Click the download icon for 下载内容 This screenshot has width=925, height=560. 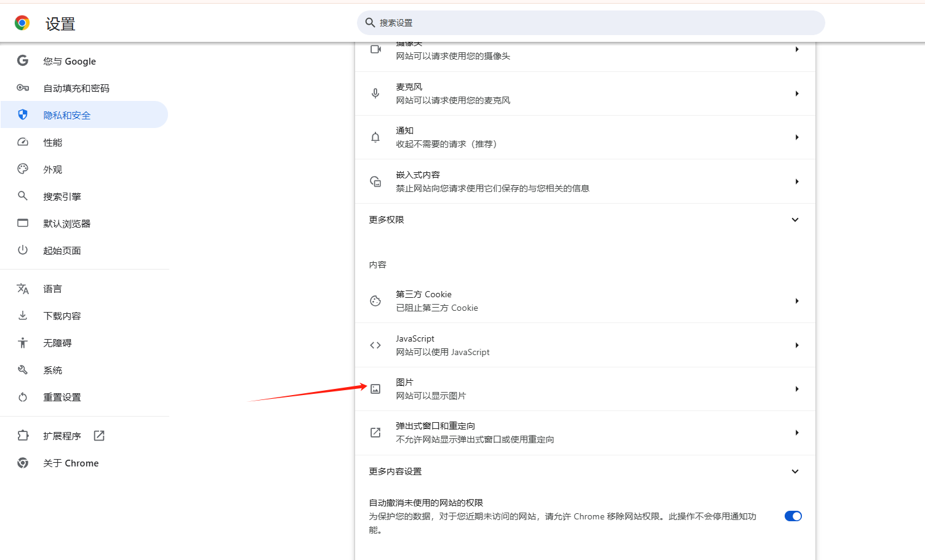point(23,315)
